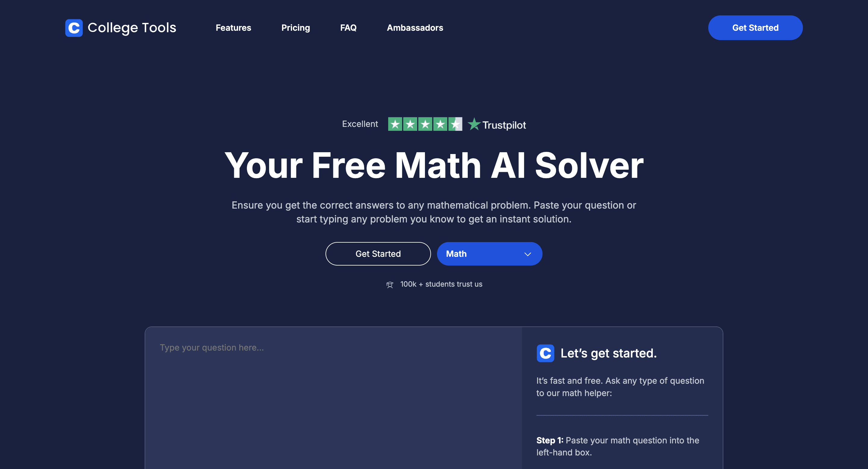Screen dimensions: 868x469
Task: Click the top-right Get Started button
Action: [755, 28]
